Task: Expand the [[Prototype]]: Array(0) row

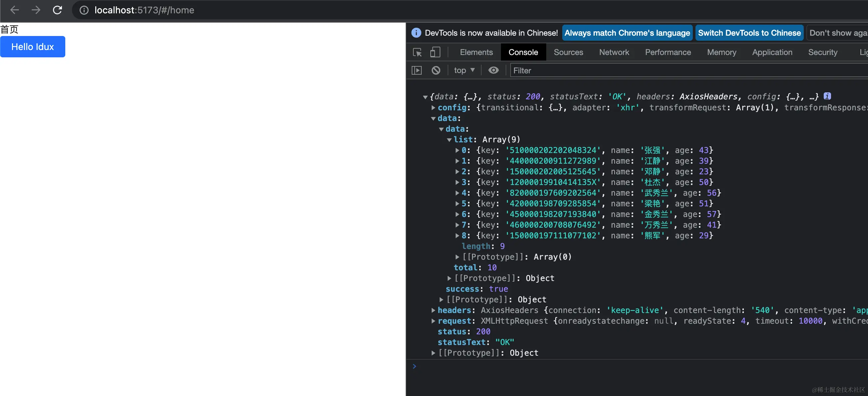Action: point(457,257)
